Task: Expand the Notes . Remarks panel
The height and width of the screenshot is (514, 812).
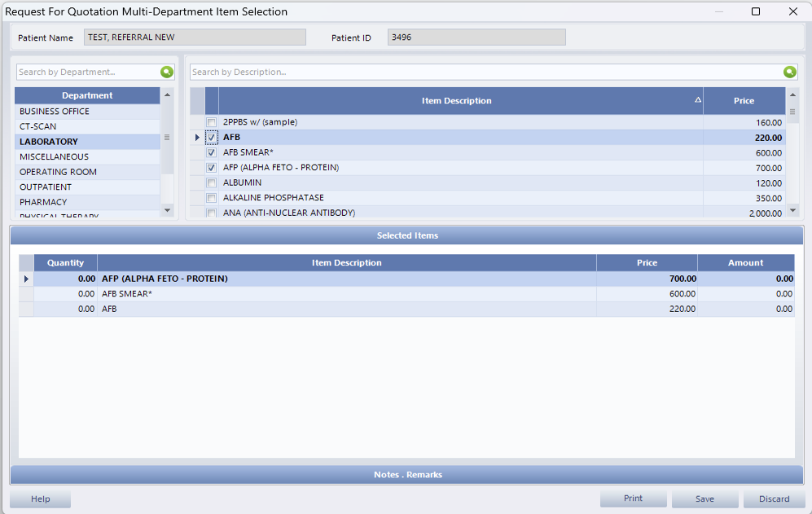Action: [406, 474]
